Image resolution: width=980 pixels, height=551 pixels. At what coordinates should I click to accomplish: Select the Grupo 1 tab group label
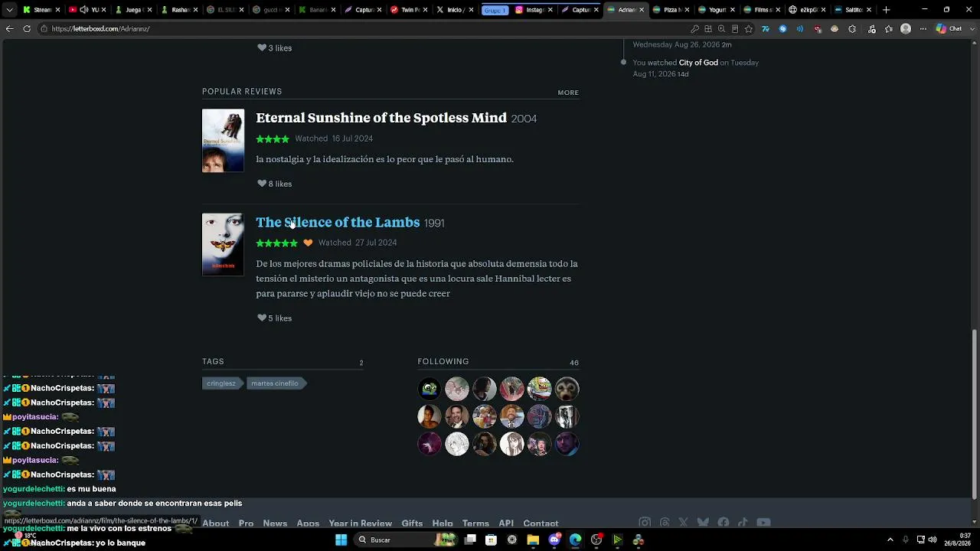[x=495, y=10]
